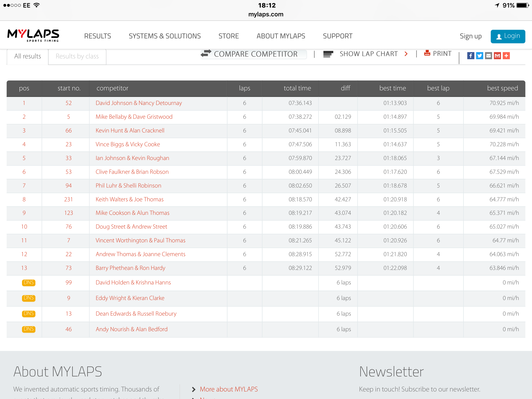Open the Systems & Solutions menu
Image resolution: width=532 pixels, height=399 pixels.
[x=165, y=36]
